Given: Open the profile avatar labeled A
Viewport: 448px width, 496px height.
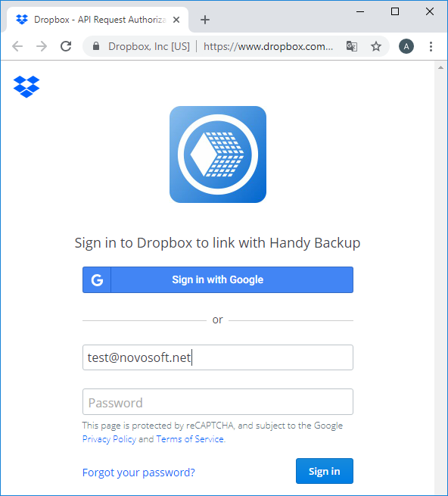Looking at the screenshot, I should tap(406, 46).
